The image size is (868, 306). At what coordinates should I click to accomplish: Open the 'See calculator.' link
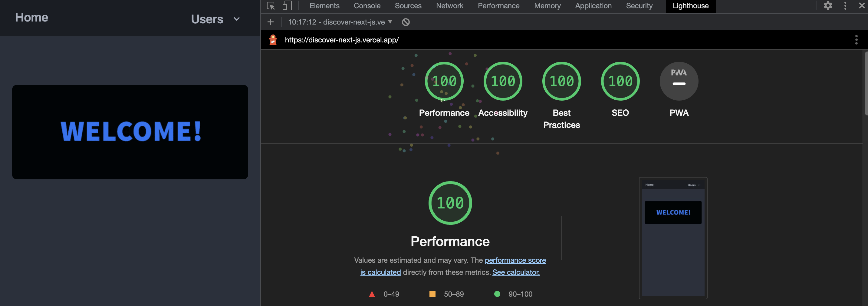pyautogui.click(x=516, y=272)
